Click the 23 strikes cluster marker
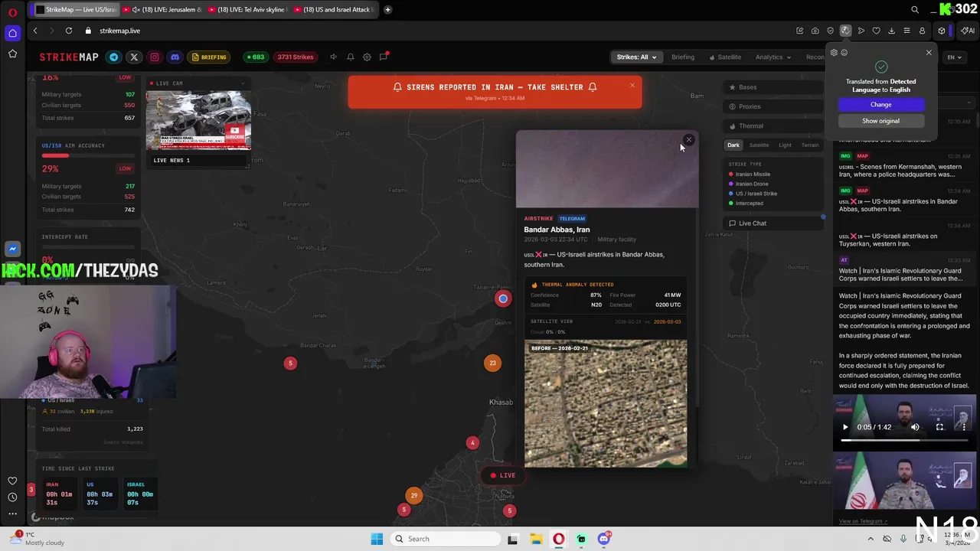The height and width of the screenshot is (551, 980). [x=492, y=364]
